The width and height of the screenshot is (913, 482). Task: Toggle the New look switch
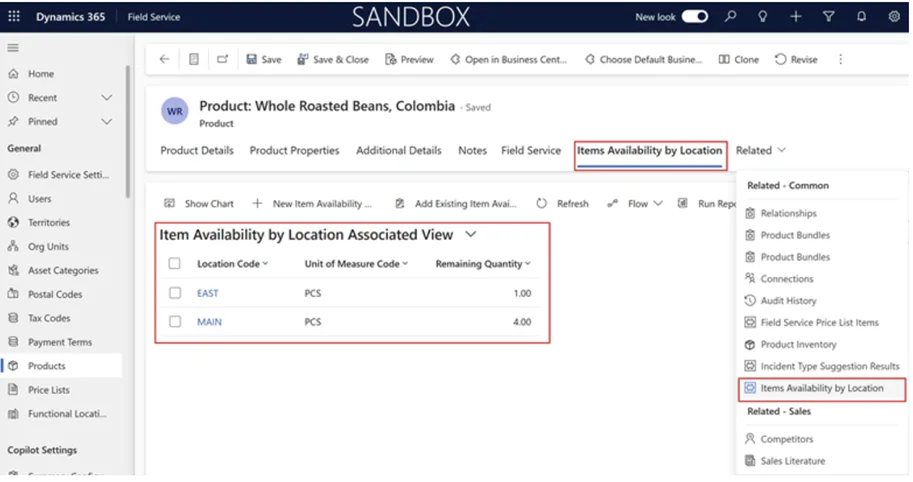tap(695, 16)
